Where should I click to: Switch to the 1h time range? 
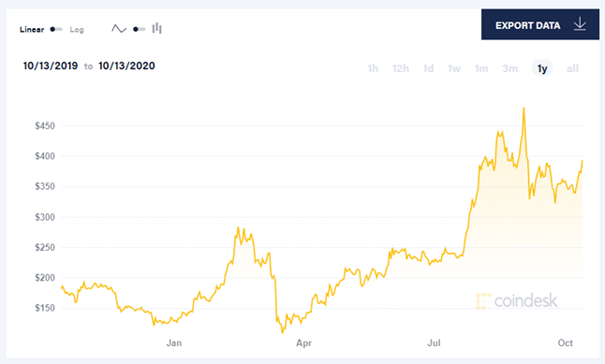373,68
